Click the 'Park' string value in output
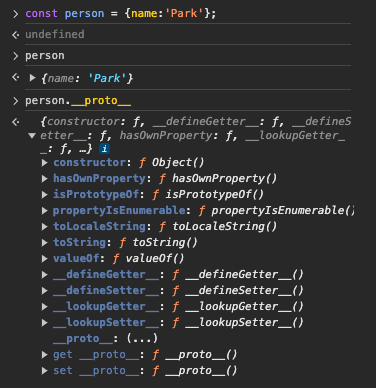The height and width of the screenshot is (388, 376). click(107, 78)
